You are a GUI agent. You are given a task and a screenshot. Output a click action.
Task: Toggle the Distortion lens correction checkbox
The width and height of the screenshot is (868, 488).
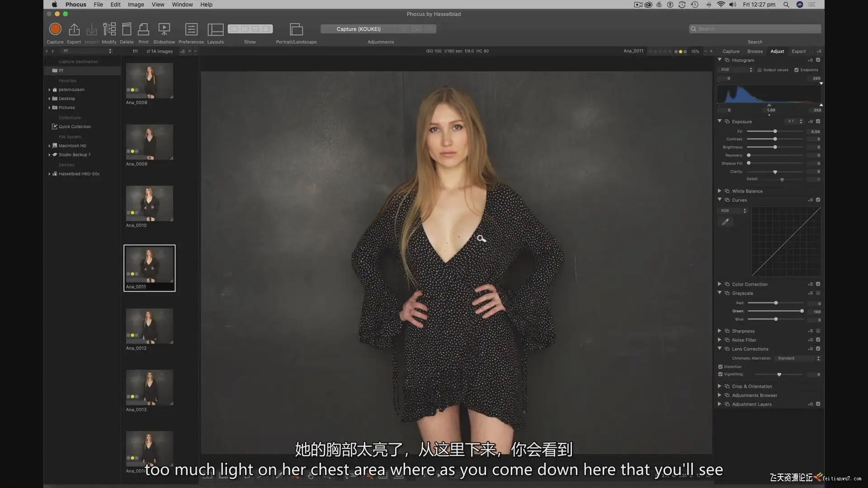pos(721,367)
